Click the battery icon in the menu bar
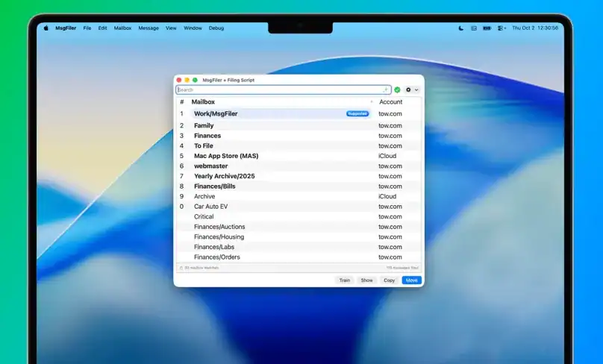The width and height of the screenshot is (603, 364). [x=487, y=28]
